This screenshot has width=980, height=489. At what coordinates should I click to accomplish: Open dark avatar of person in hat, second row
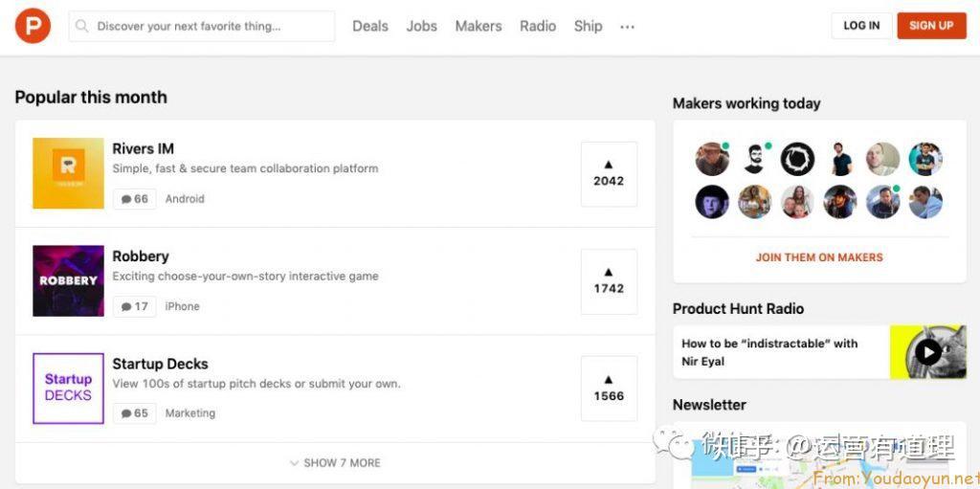pyautogui.click(x=712, y=202)
